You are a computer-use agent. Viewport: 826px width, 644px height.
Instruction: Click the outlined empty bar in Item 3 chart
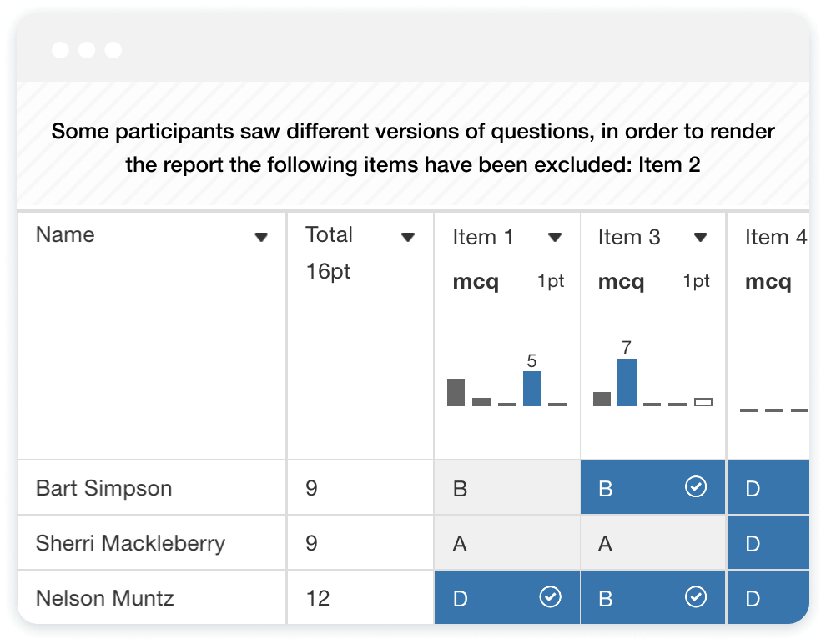click(x=703, y=402)
